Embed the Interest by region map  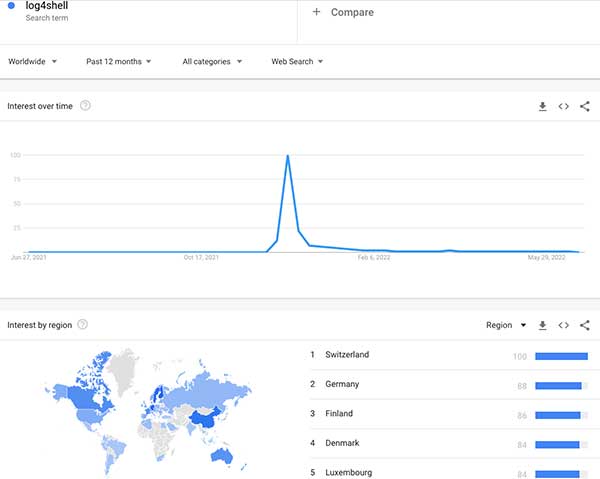tap(563, 325)
